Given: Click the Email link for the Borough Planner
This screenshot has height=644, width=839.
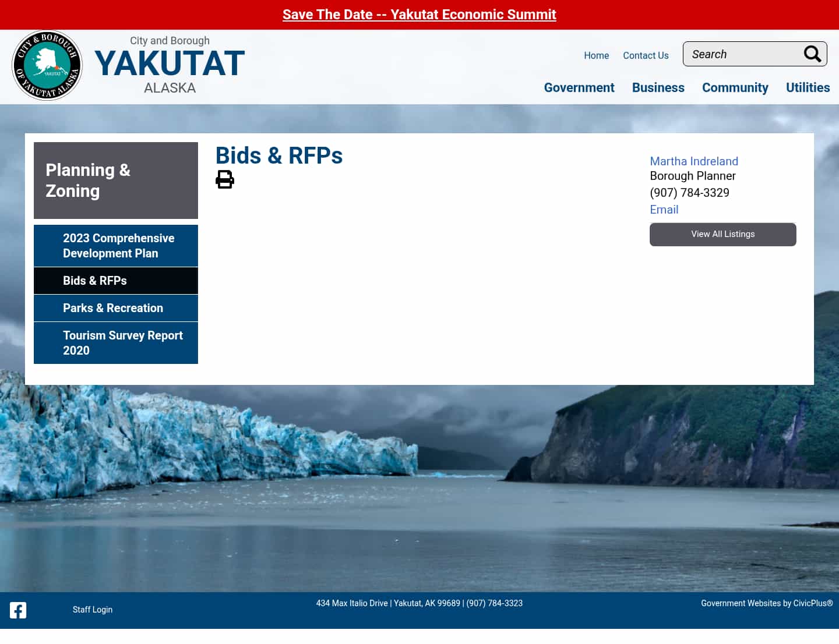Looking at the screenshot, I should [664, 210].
